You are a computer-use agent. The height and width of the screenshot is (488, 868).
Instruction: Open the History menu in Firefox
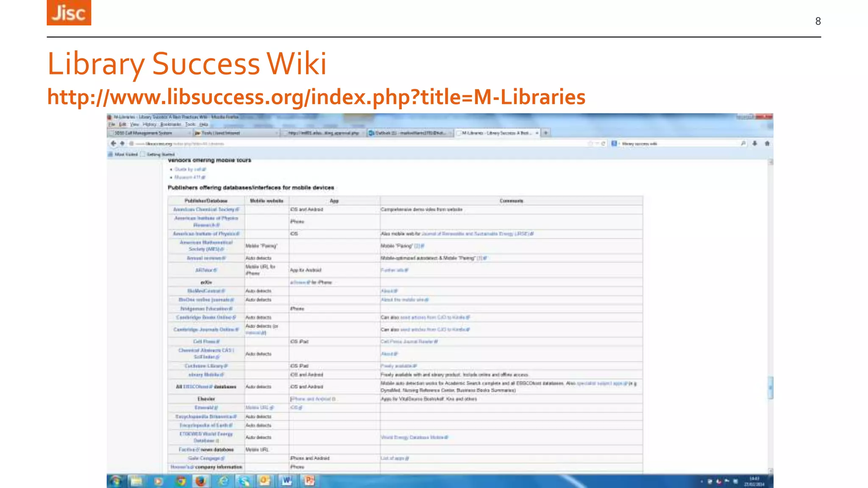(150, 125)
